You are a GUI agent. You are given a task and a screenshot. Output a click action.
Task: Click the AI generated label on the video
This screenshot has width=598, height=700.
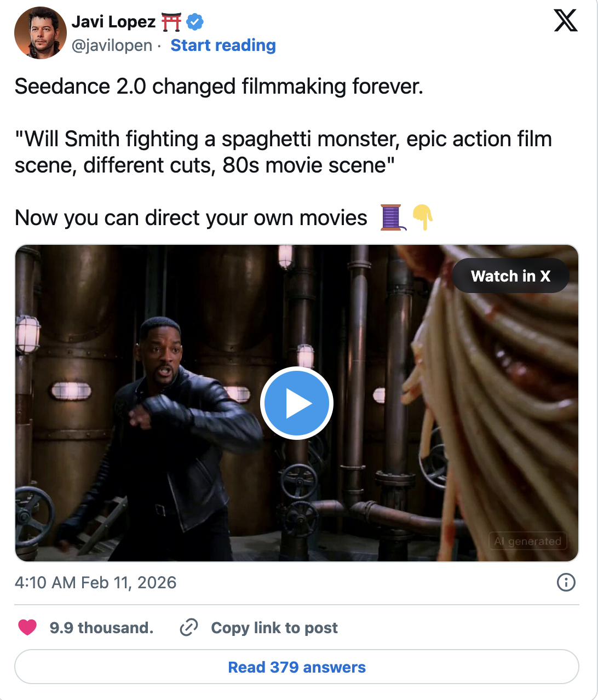pyautogui.click(x=527, y=542)
